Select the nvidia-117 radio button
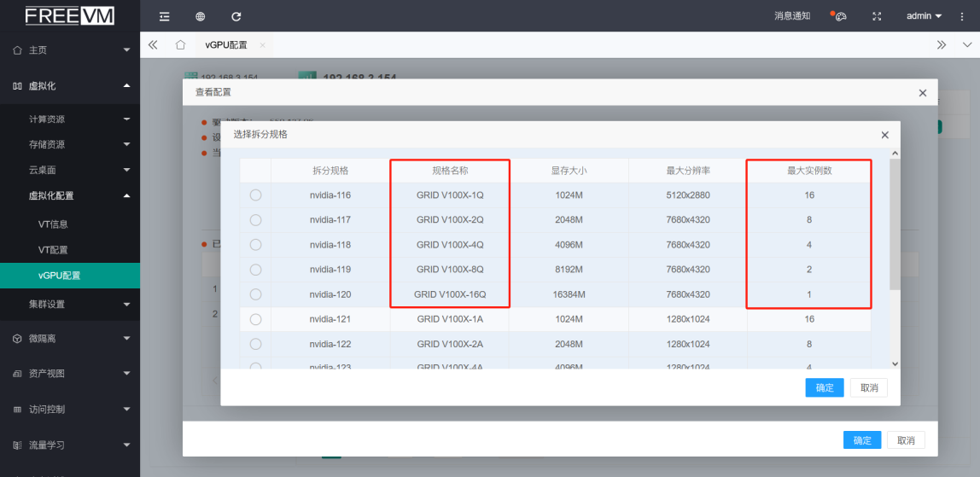Image resolution: width=980 pixels, height=477 pixels. coord(255,220)
